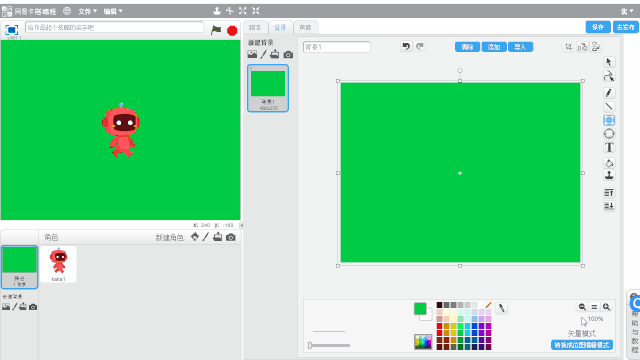Image resolution: width=640 pixels, height=360 pixels.
Task: Click the bring forward layer icon
Action: (x=609, y=193)
